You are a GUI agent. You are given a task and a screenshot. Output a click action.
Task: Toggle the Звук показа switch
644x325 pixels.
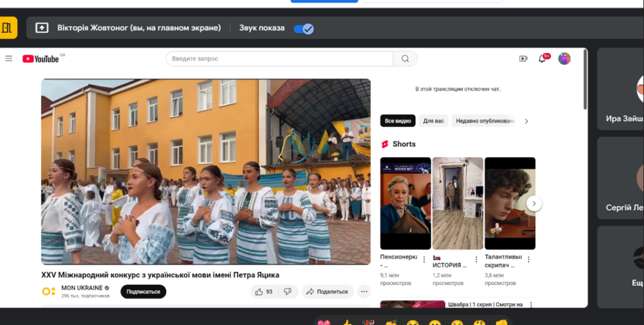point(304,28)
